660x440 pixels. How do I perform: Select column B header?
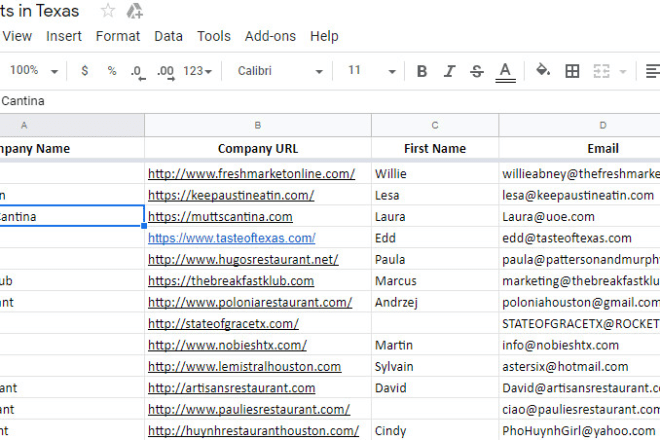(x=258, y=125)
